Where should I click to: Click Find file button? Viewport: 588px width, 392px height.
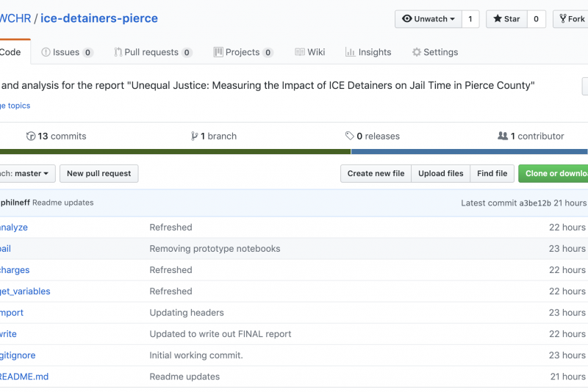(x=492, y=174)
